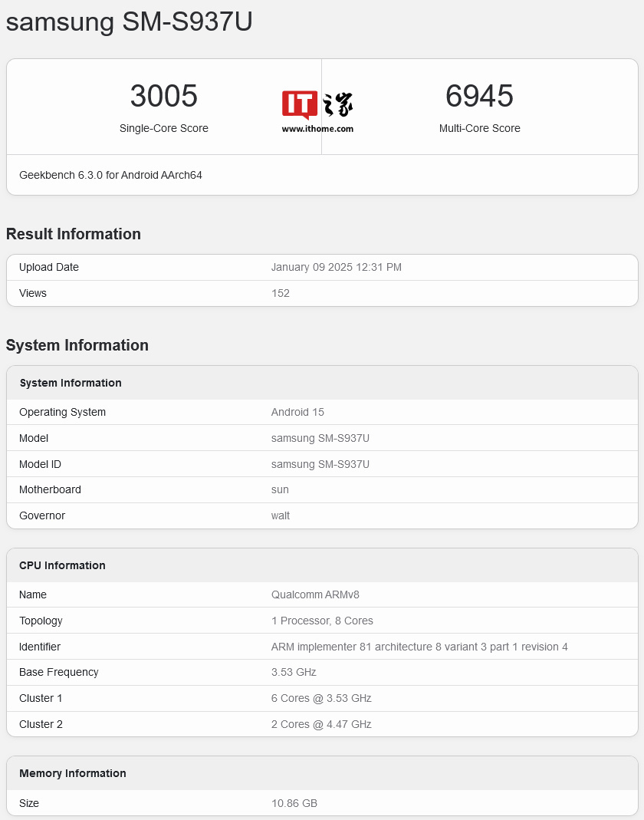
Task: Click the Base Frequency value 3.53 GHz
Action: [294, 672]
